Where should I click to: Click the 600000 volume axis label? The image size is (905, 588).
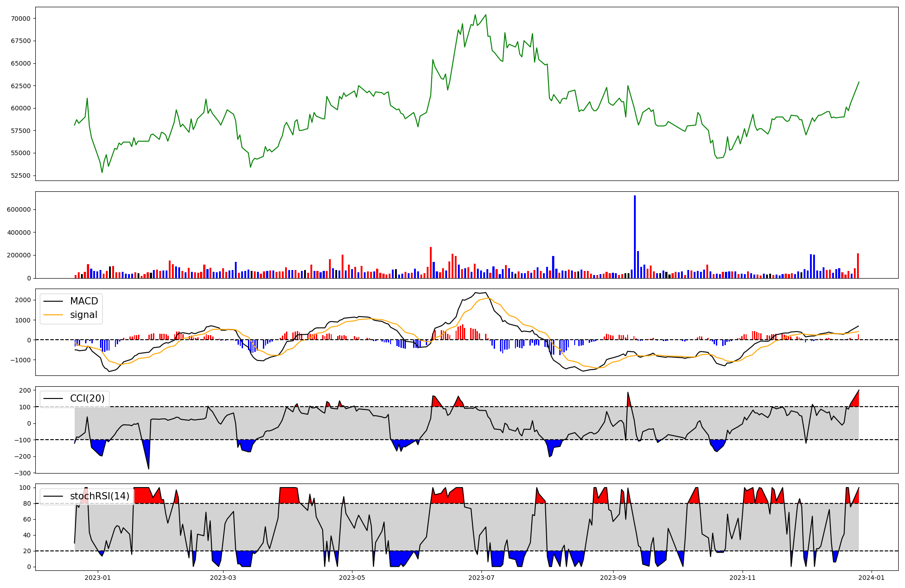(19, 210)
